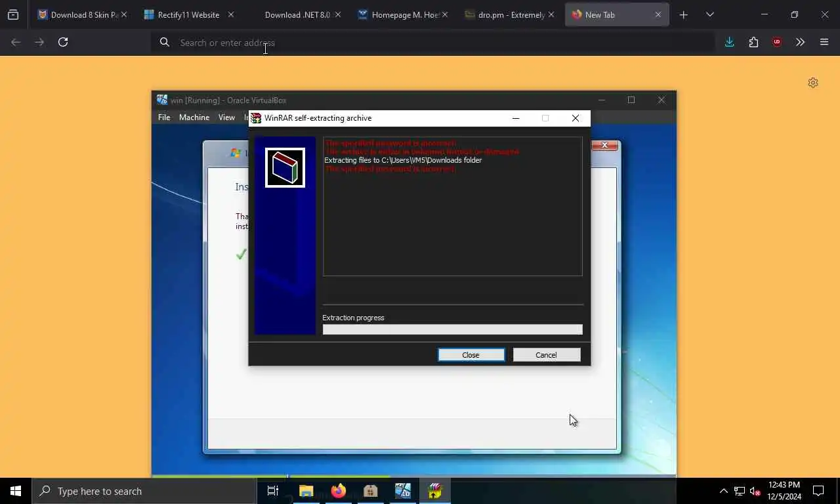Click the uBlock Origin toolbar icon
This screenshot has height=504, width=840.
pos(777,42)
